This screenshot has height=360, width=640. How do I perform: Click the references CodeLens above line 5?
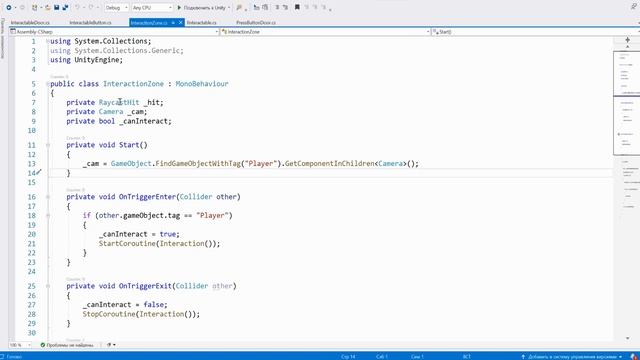(x=59, y=77)
